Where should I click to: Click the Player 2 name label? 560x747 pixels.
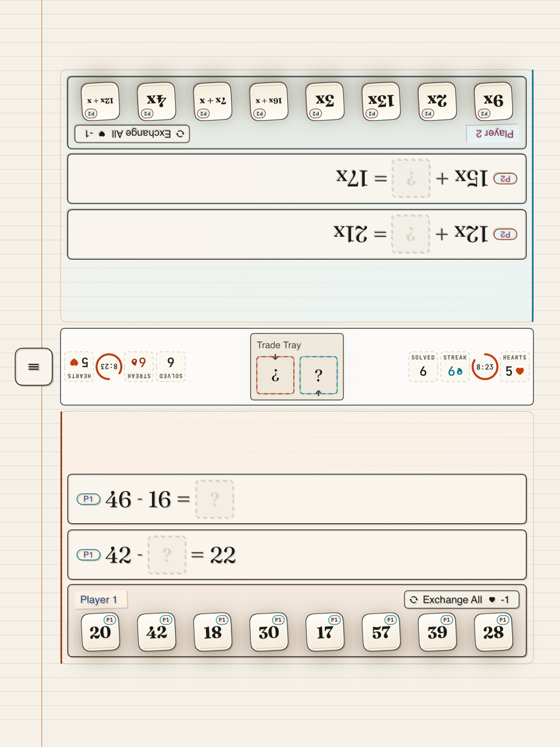coord(493,134)
